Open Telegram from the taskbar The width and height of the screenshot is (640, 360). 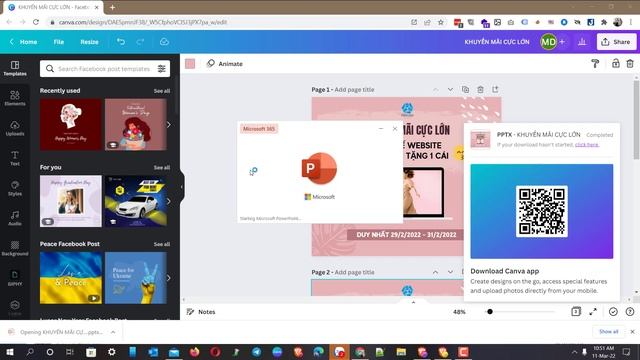[256, 352]
